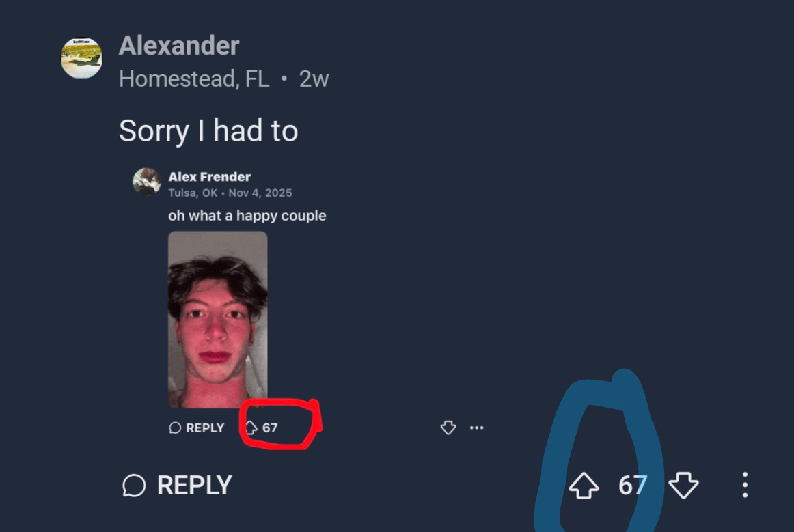Upvote Alexander's comment with the large arrow
This screenshot has height=532, width=794.
tap(584, 486)
